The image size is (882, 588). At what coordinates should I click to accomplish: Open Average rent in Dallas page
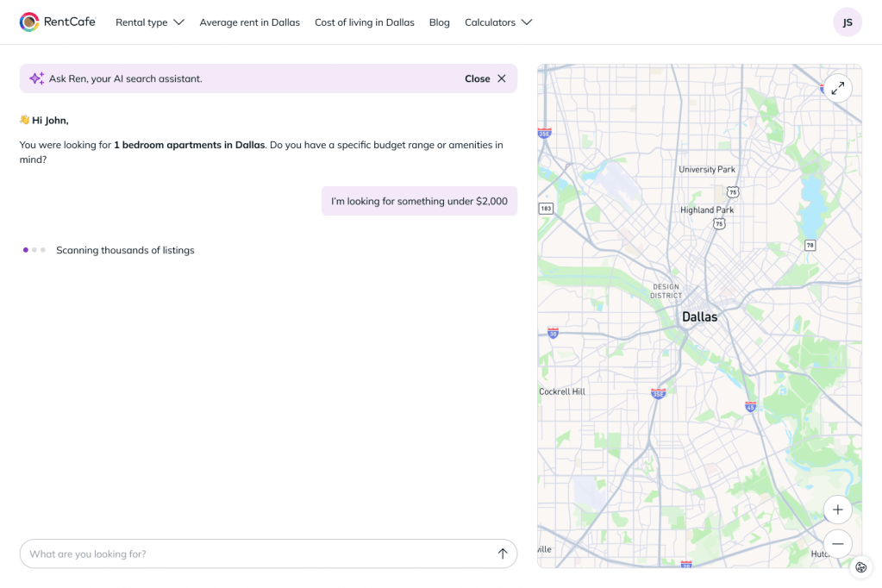click(250, 22)
